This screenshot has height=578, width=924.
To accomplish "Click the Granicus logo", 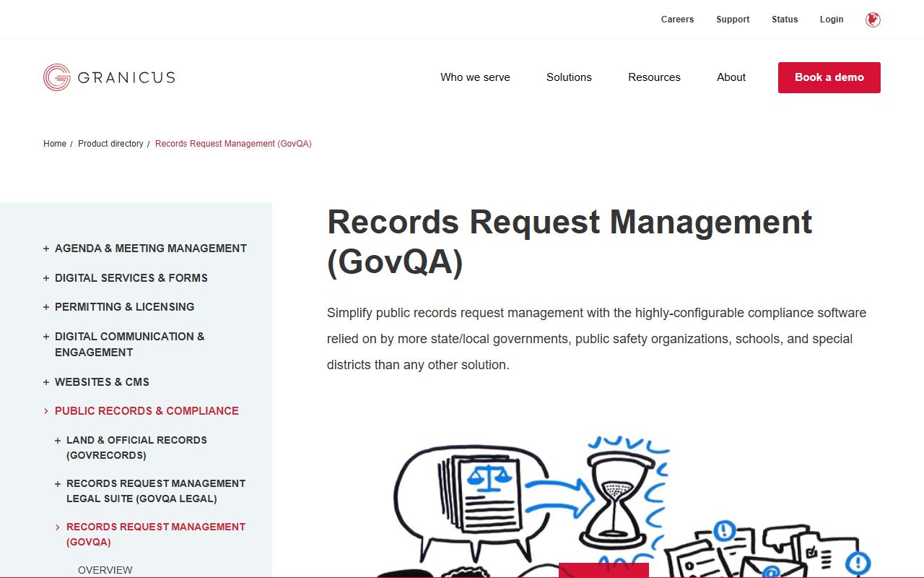I will (x=109, y=77).
